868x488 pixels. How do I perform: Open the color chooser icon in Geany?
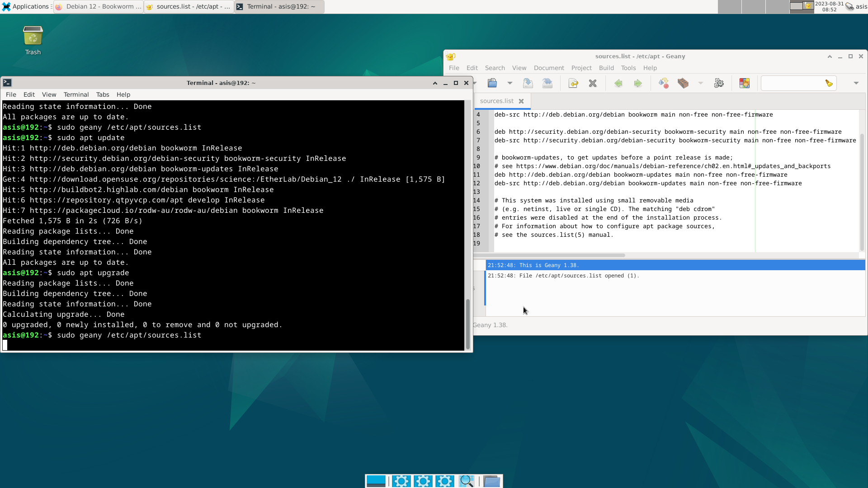click(x=745, y=83)
